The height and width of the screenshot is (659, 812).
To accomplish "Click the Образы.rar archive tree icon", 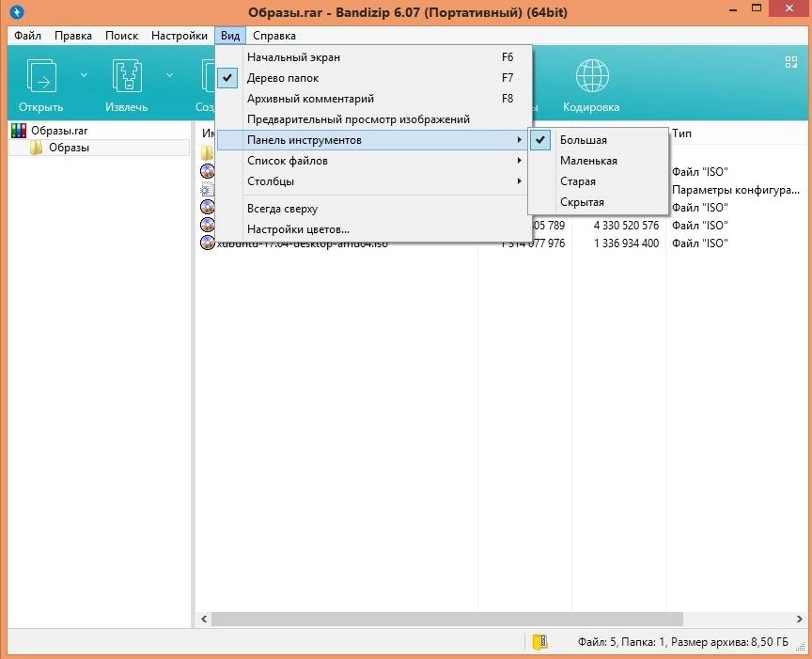I will 19,131.
